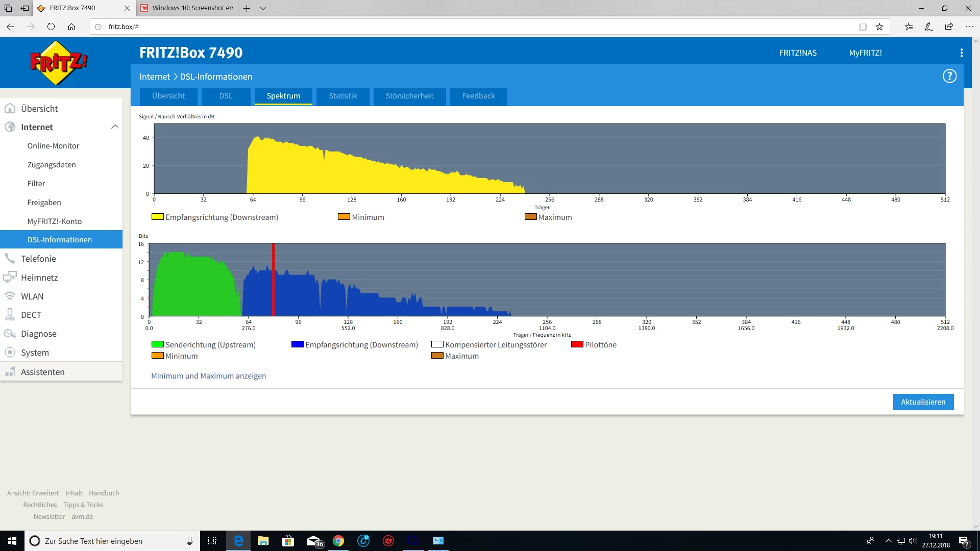Screen dimensions: 980x551
Task: Switch to the Statistik tab
Action: click(342, 96)
